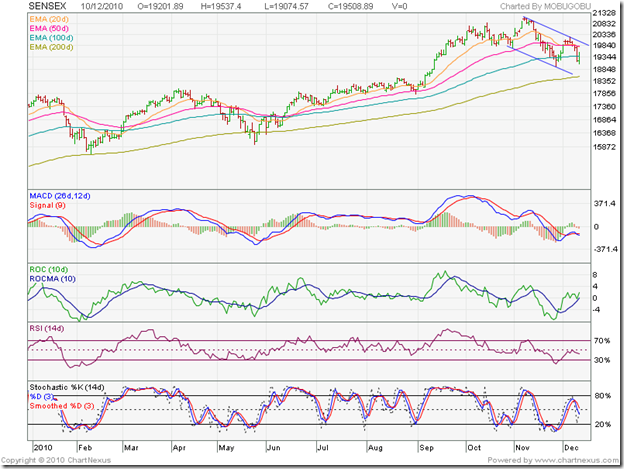Click the volume value V=0
The height and width of the screenshot is (469, 624).
[x=400, y=6]
